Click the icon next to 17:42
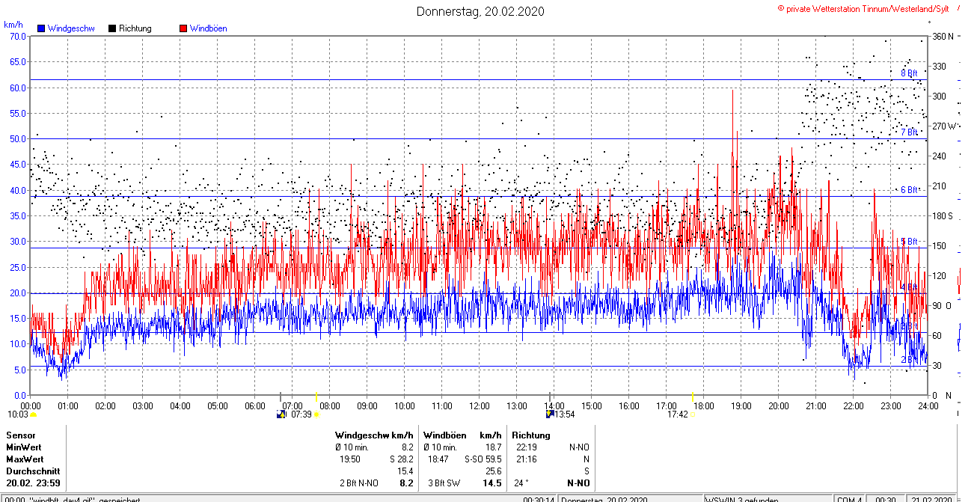Image resolution: width=980 pixels, height=502 pixels. coord(693,414)
